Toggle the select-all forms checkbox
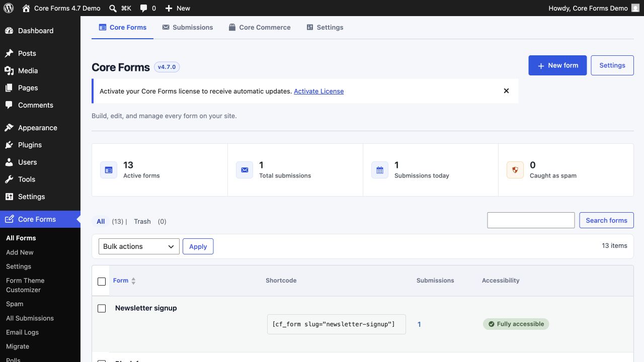Viewport: 644px width, 362px height. 102,282
